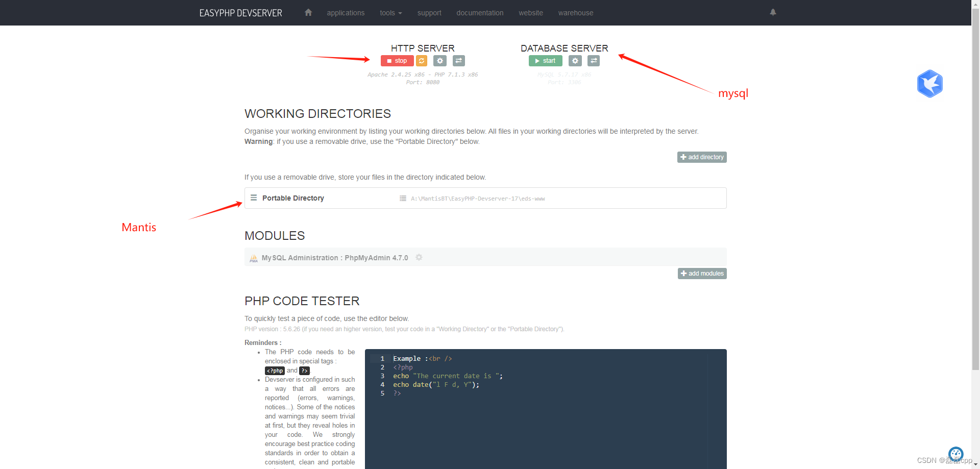Click the add directory button

click(x=702, y=157)
